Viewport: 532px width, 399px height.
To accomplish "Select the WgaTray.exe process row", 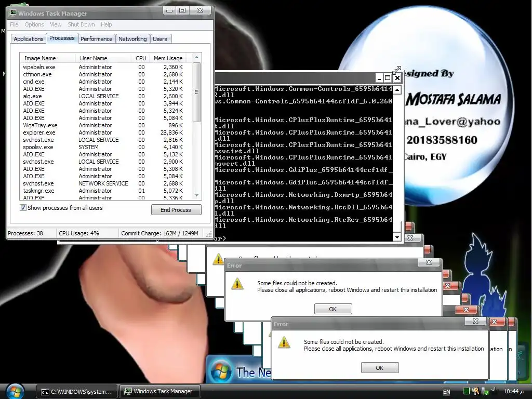I will pyautogui.click(x=106, y=125).
